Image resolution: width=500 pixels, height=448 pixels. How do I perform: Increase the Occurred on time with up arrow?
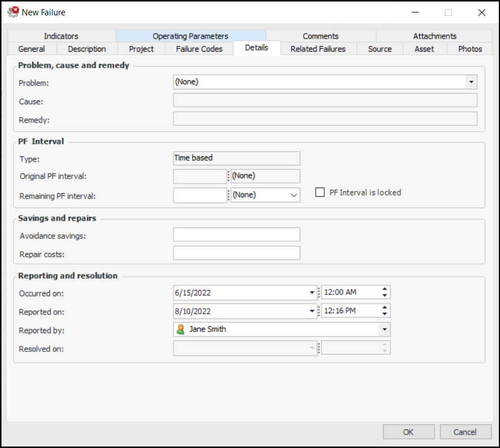tap(385, 289)
